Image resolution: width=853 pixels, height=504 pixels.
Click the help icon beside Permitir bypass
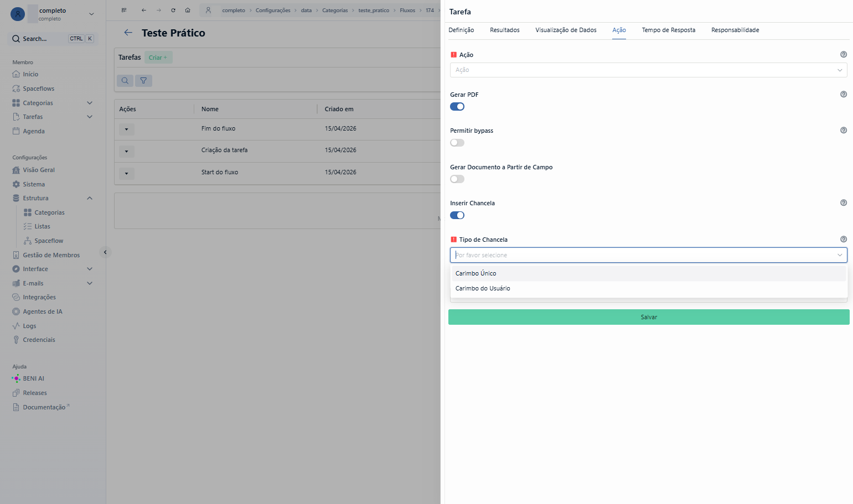844,130
